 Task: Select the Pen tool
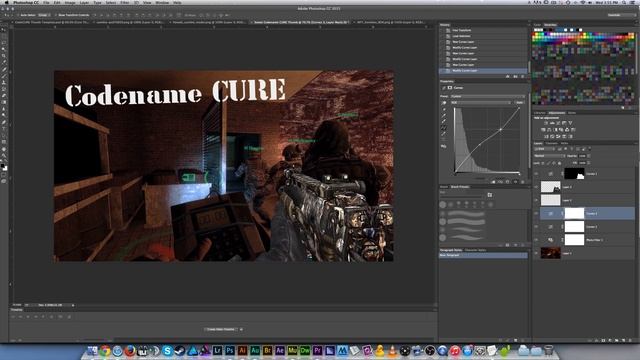pos(4,122)
